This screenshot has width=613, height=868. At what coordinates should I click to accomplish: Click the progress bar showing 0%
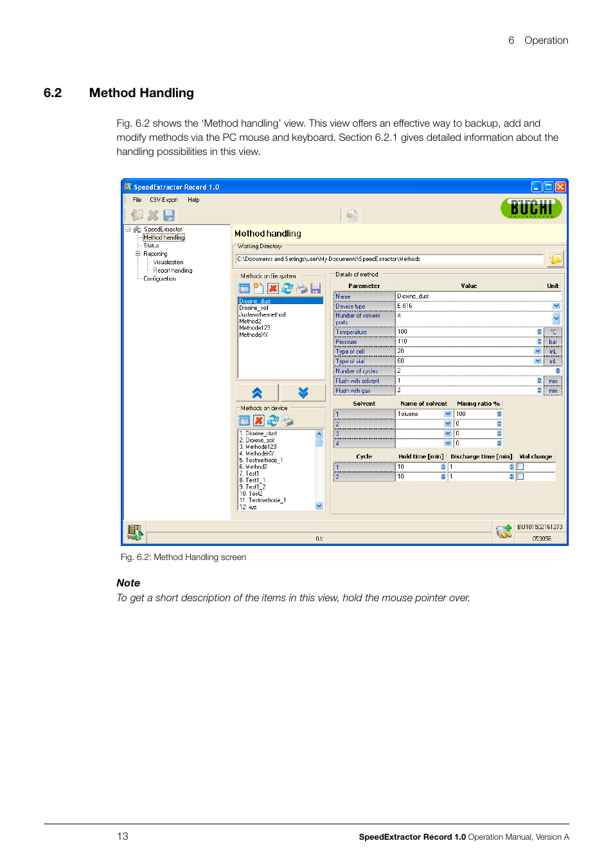(319, 538)
